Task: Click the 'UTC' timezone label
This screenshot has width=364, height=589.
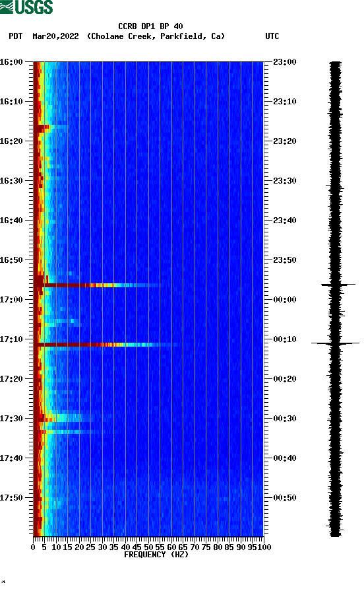Action: tap(272, 36)
